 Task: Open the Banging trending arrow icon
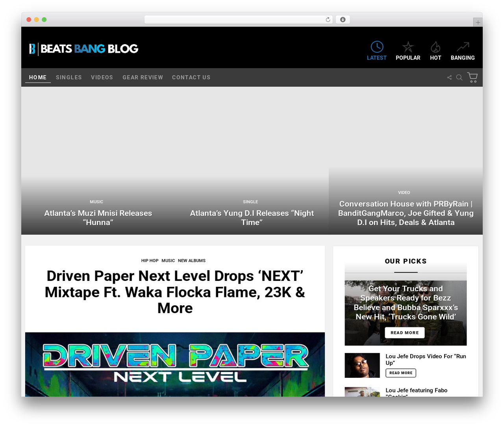[463, 47]
